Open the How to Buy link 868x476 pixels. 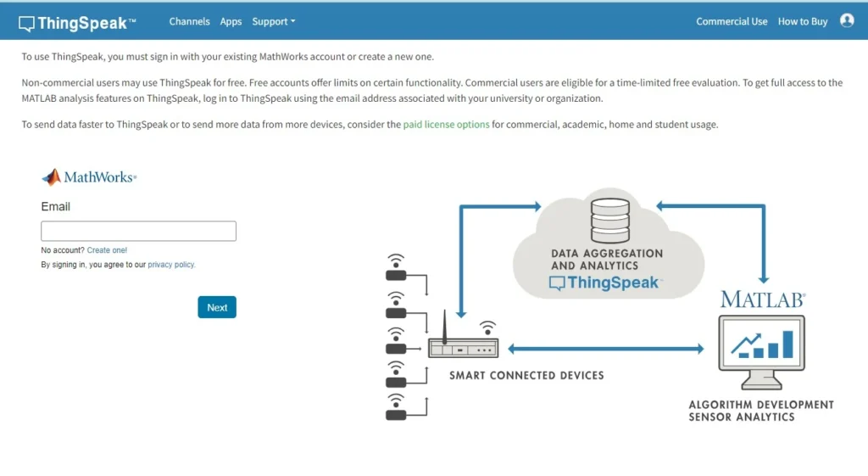coord(803,21)
